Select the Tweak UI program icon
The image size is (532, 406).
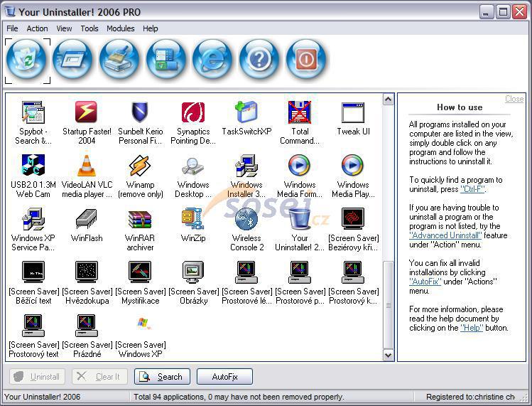tap(353, 112)
